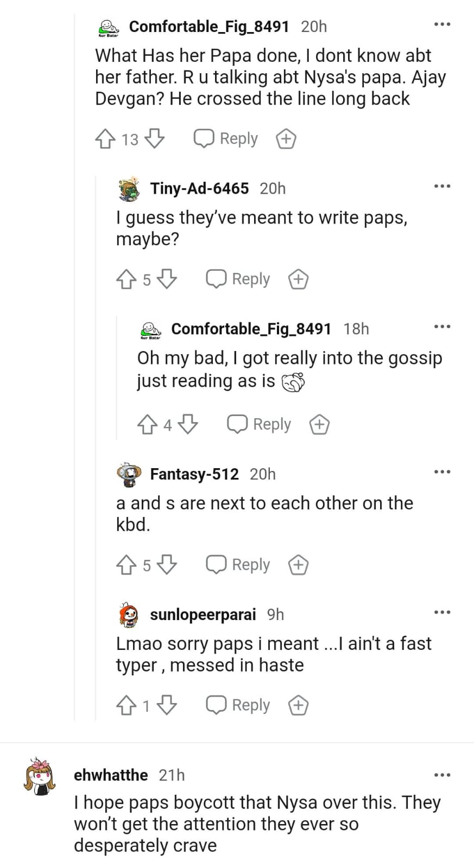Downvote Comfortable_Fig_8491's comment with 13 votes
The height and width of the screenshot is (868, 474).
click(x=155, y=139)
